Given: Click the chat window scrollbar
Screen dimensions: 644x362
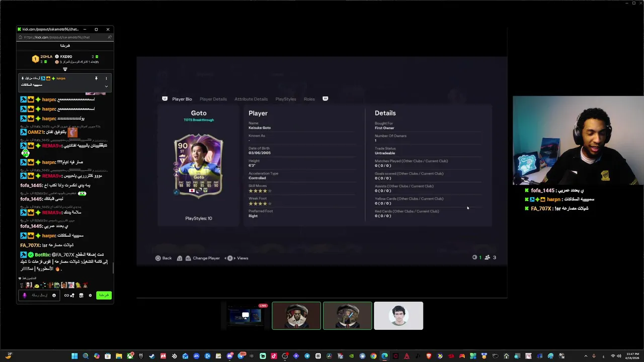Looking at the screenshot, I should (x=113, y=268).
